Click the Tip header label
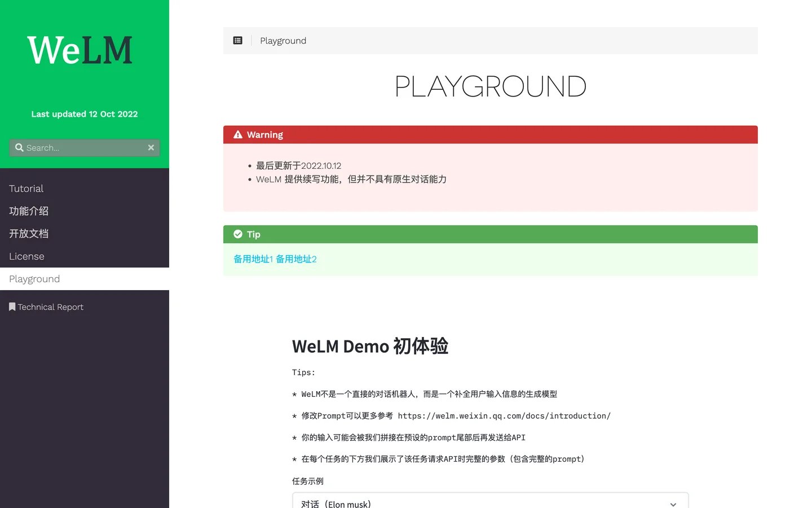The width and height of the screenshot is (812, 508). (254, 234)
